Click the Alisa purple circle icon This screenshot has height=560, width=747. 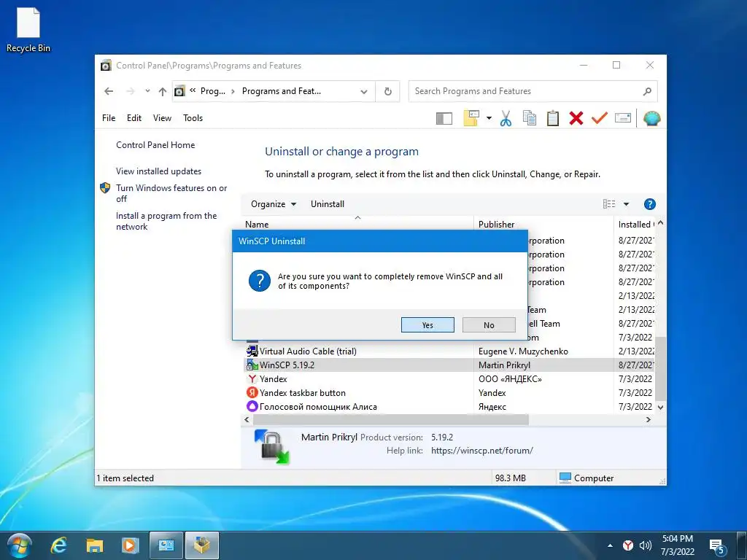coord(252,407)
